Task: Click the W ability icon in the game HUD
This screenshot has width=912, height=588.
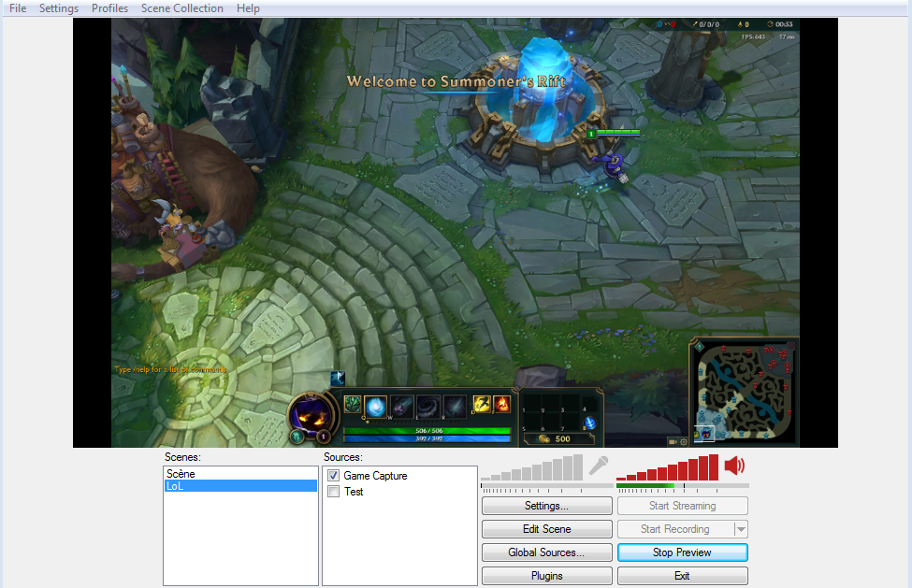Action: pyautogui.click(x=402, y=406)
